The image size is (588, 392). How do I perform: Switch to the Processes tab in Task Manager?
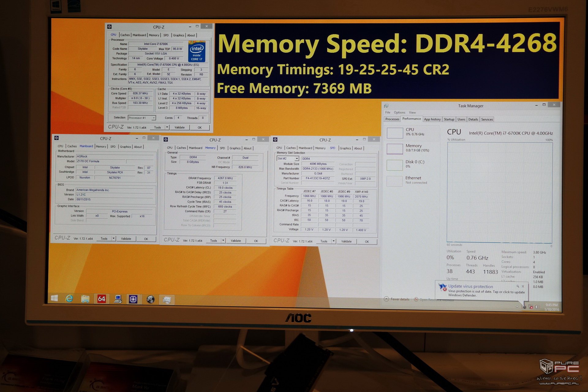point(392,119)
